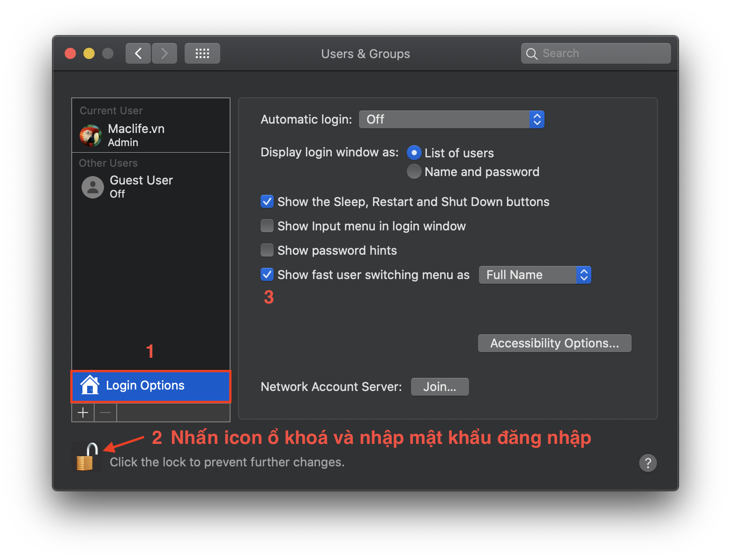
Task: Click the Join button for Network Account Server
Action: [x=439, y=386]
